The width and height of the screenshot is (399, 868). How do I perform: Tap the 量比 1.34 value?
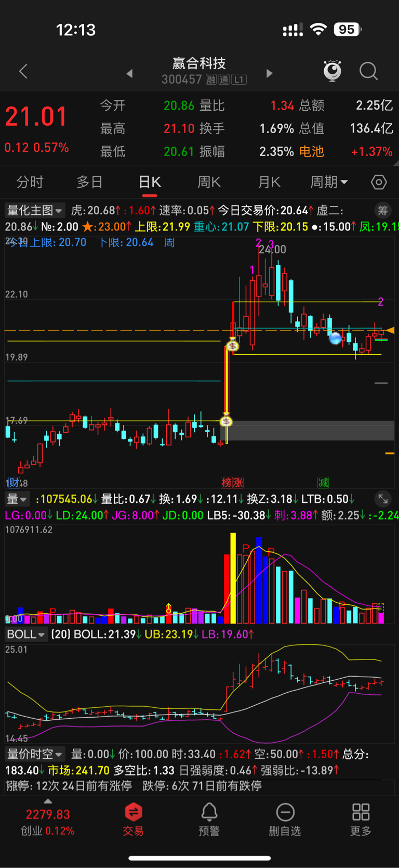click(282, 106)
